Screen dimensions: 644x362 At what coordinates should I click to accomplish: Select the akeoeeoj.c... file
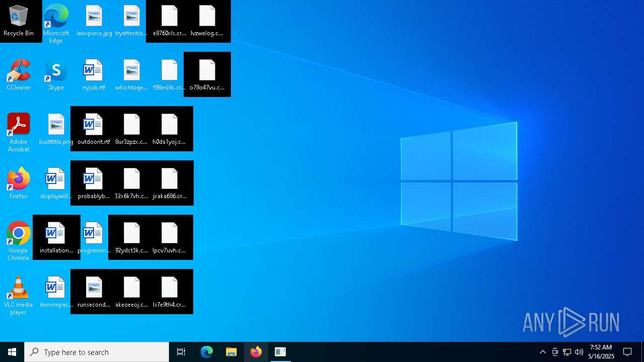pyautogui.click(x=131, y=293)
